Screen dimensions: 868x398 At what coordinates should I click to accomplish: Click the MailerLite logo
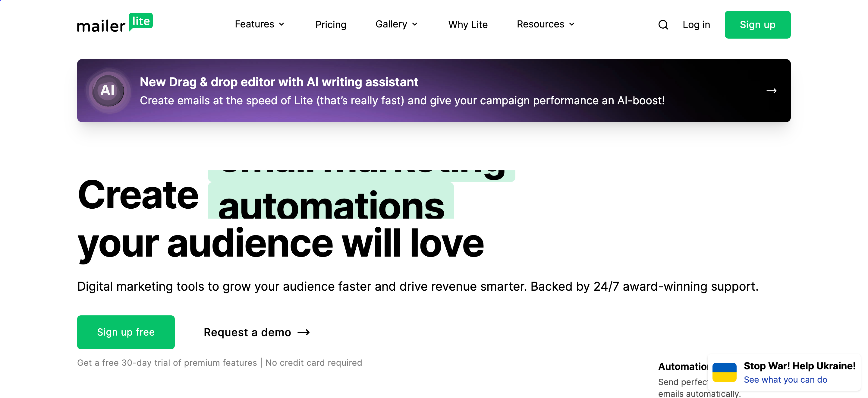point(115,23)
